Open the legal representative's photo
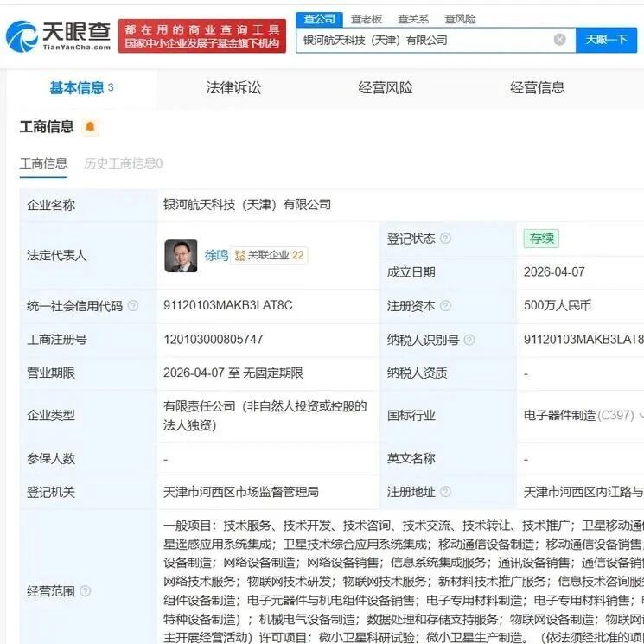644x644 pixels. click(181, 256)
